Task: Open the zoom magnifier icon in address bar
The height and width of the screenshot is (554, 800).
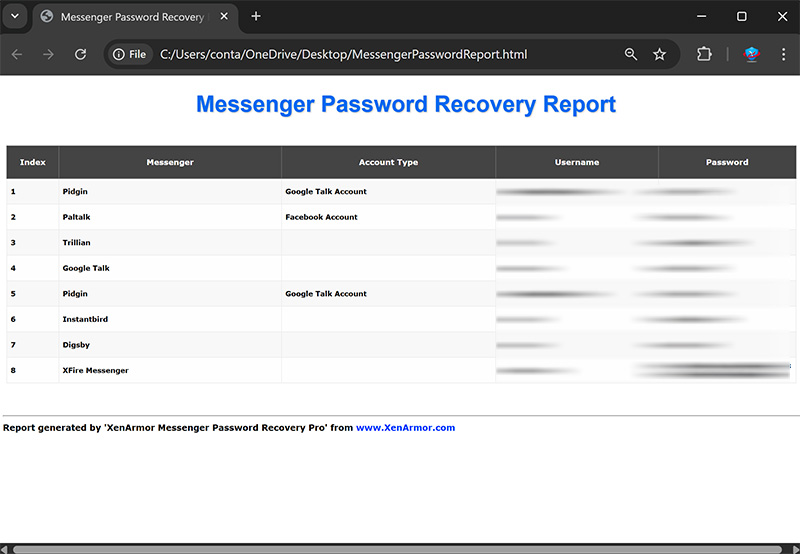Action: tap(631, 55)
